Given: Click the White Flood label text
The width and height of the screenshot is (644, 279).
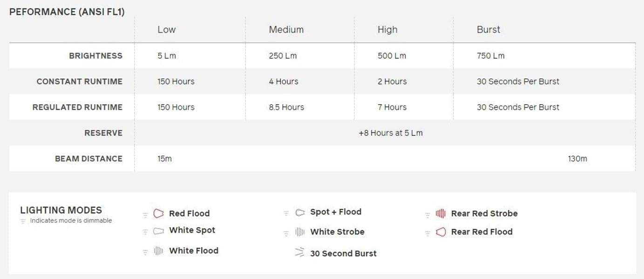Looking at the screenshot, I should pos(193,251).
